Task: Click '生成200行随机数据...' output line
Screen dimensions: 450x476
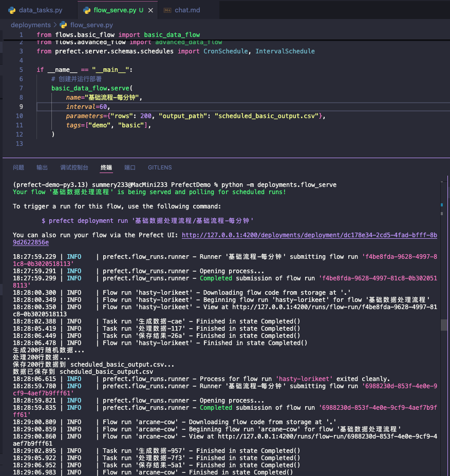Action: (x=49, y=350)
